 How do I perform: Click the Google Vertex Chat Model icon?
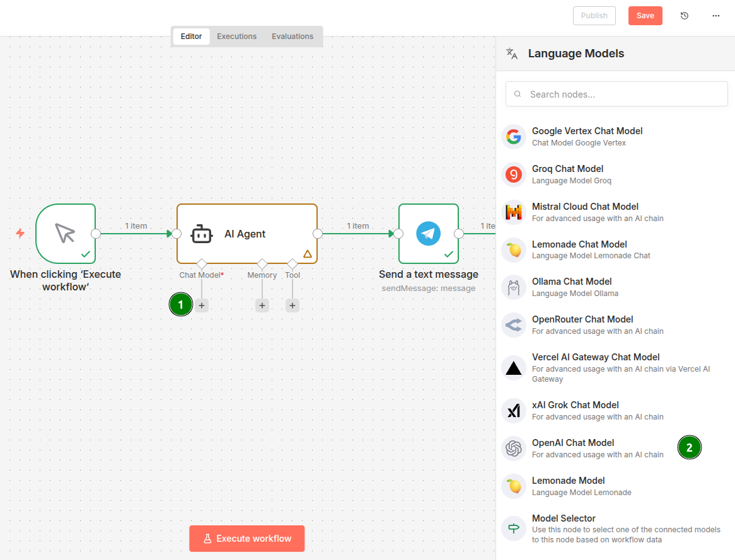(x=514, y=137)
